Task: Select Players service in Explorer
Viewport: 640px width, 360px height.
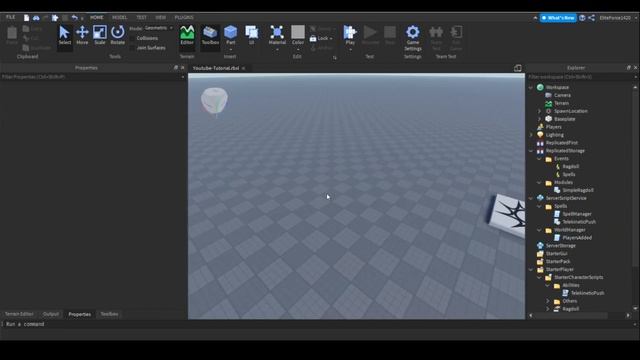Action: [553, 127]
